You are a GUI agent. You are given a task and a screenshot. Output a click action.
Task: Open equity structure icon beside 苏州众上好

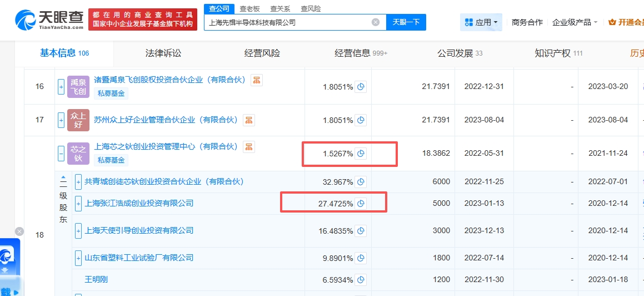pos(248,120)
